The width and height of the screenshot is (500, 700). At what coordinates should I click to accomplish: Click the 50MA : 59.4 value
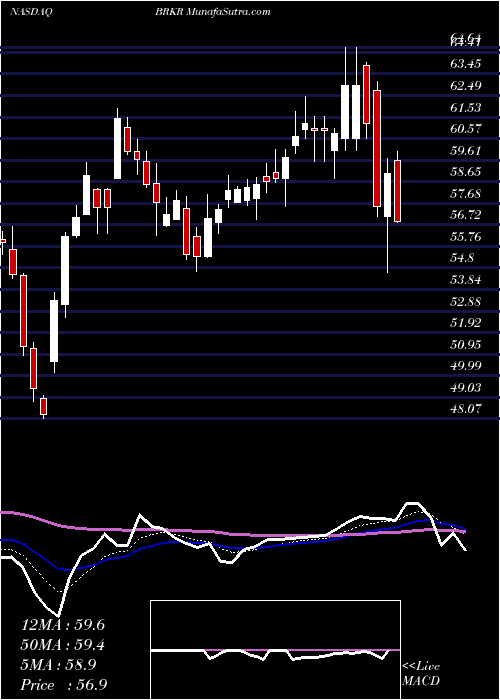click(x=63, y=645)
